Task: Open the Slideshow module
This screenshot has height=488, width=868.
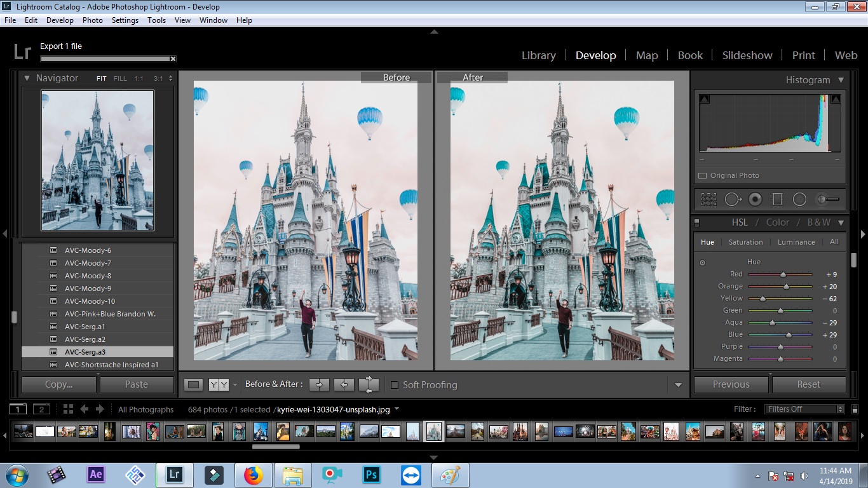Action: coord(747,55)
